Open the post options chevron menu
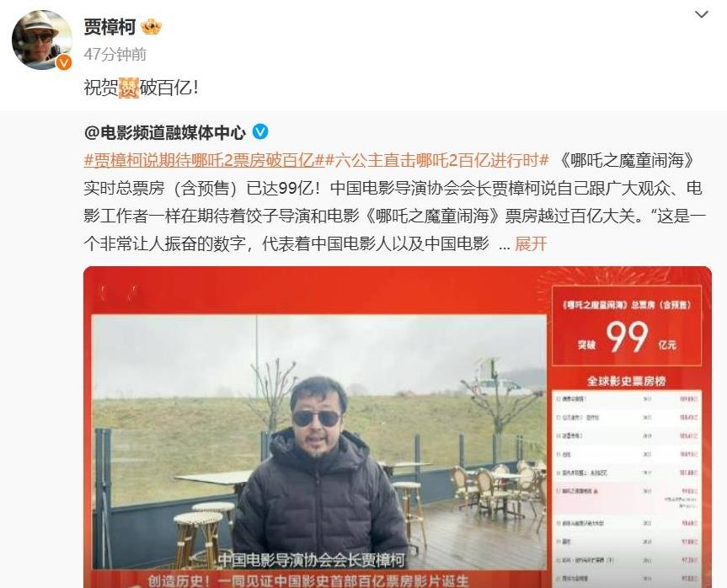The image size is (727, 588). (701, 15)
